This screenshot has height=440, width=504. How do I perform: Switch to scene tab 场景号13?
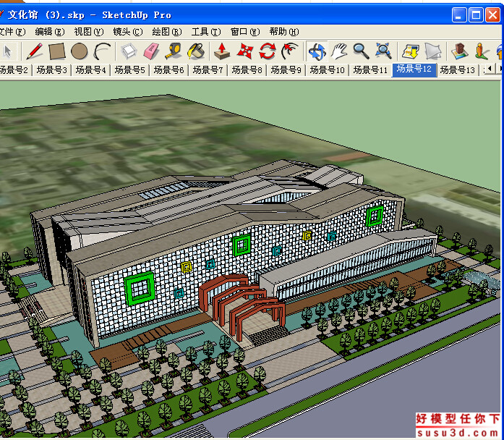click(x=458, y=69)
